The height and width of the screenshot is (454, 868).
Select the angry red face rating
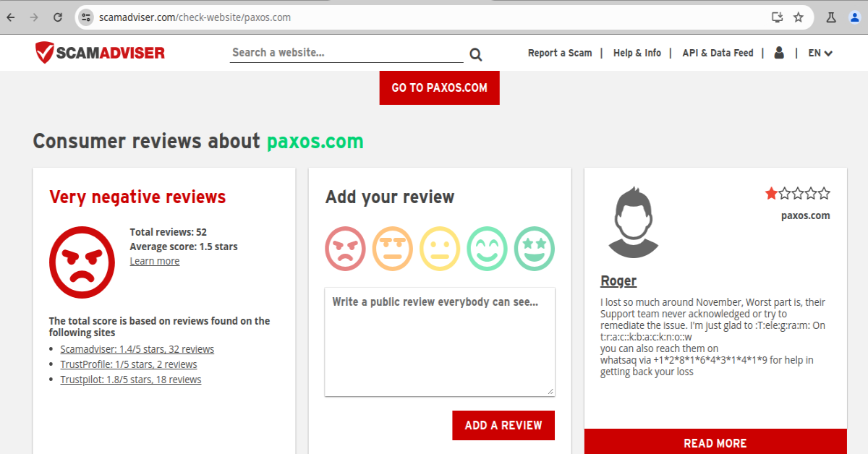[x=346, y=248]
